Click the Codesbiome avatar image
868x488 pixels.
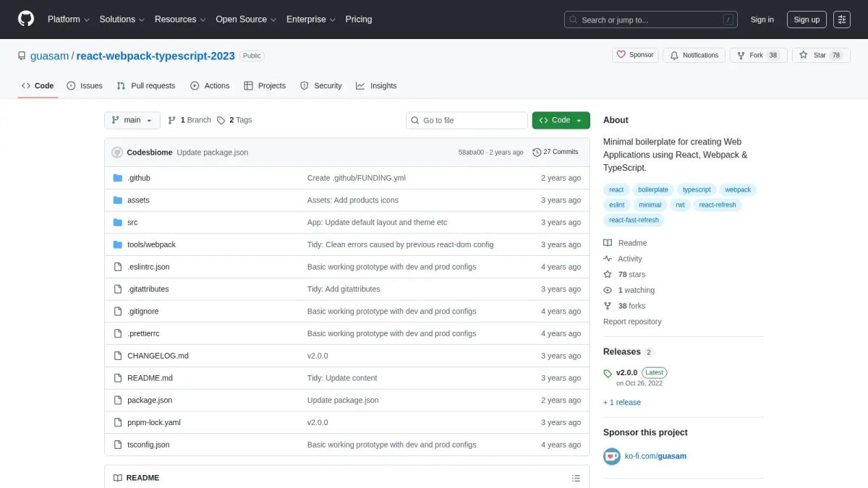(117, 152)
